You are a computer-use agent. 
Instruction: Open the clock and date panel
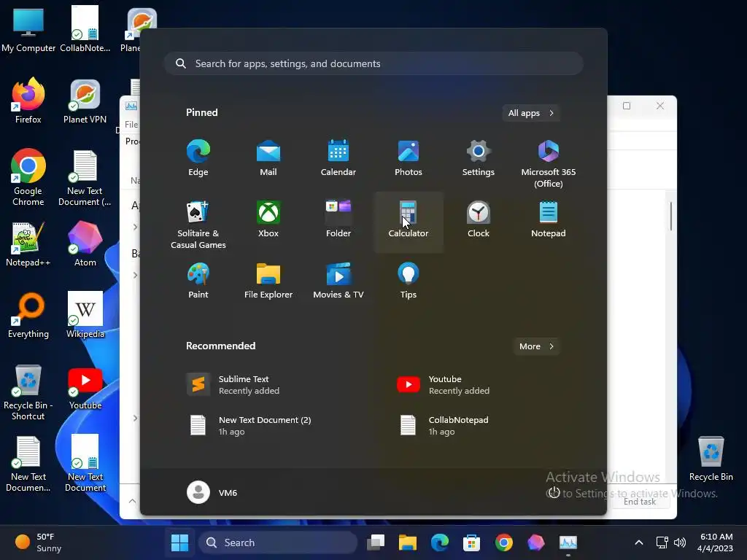click(x=715, y=542)
